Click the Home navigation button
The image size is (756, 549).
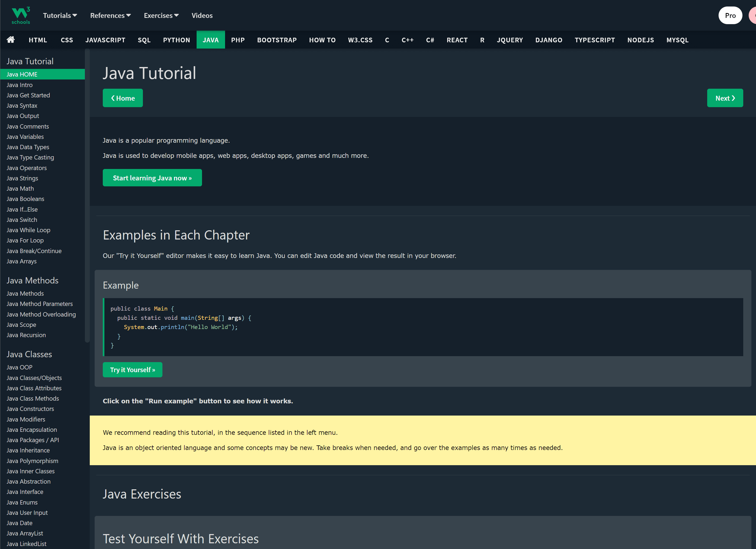[x=122, y=98]
